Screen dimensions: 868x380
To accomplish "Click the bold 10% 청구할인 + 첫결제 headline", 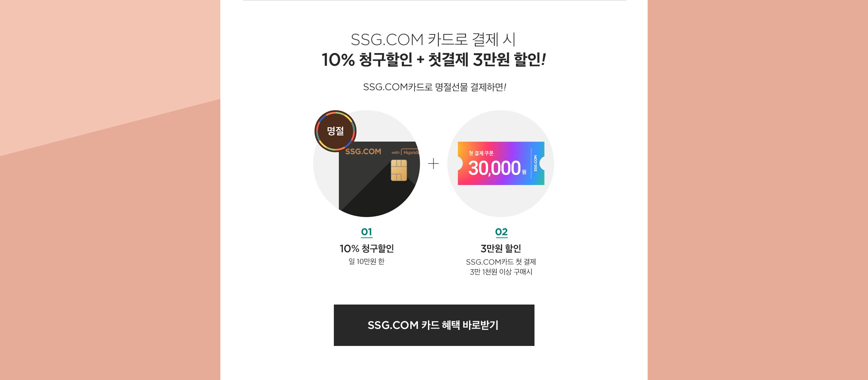I will point(434,60).
